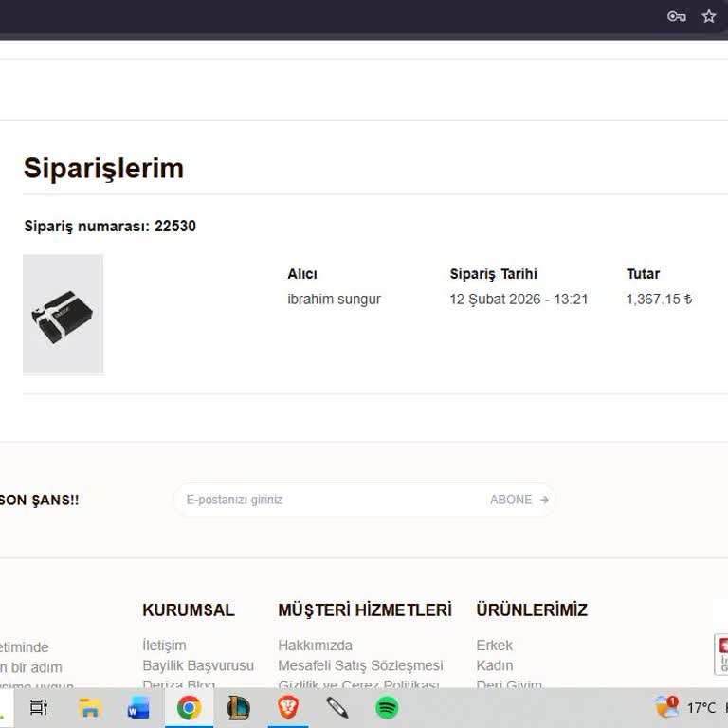
Task: Open Mesafeli Satış Sözleşmesi link
Action: 360,665
